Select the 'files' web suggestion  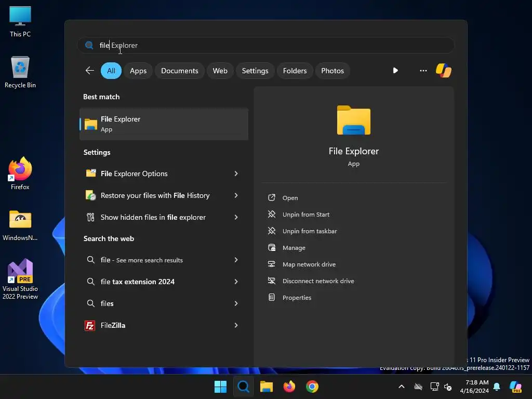pyautogui.click(x=164, y=303)
